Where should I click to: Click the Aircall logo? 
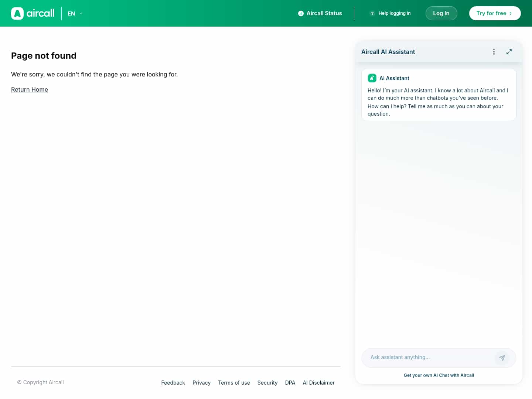click(x=33, y=13)
